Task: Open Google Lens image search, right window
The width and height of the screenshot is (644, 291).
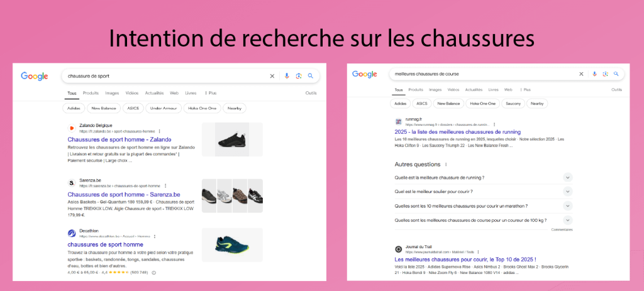Action: pyautogui.click(x=605, y=74)
